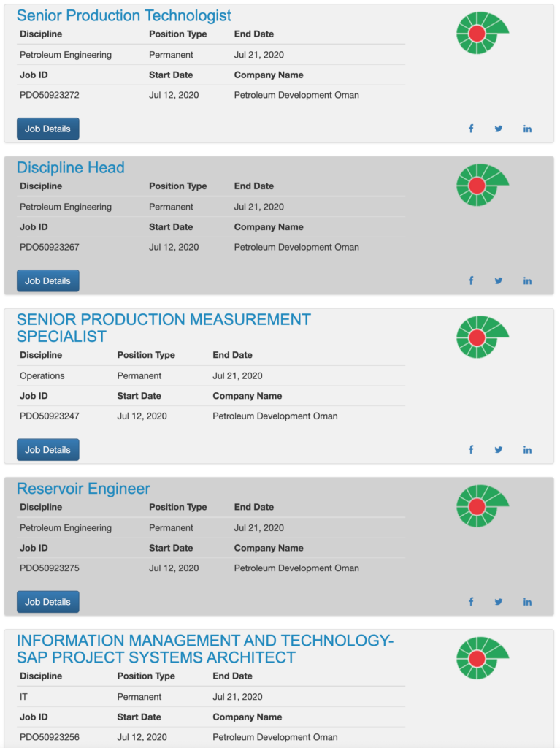Tweet the Senior Production Technologist job

coord(499,129)
